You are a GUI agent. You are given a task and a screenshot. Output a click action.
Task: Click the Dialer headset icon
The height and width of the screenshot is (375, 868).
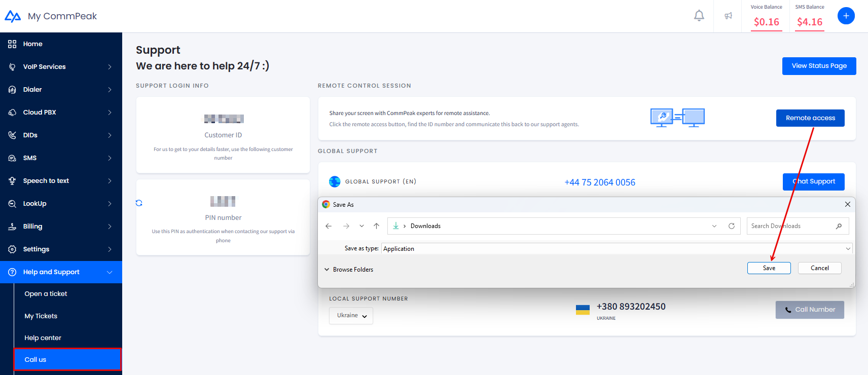point(12,90)
